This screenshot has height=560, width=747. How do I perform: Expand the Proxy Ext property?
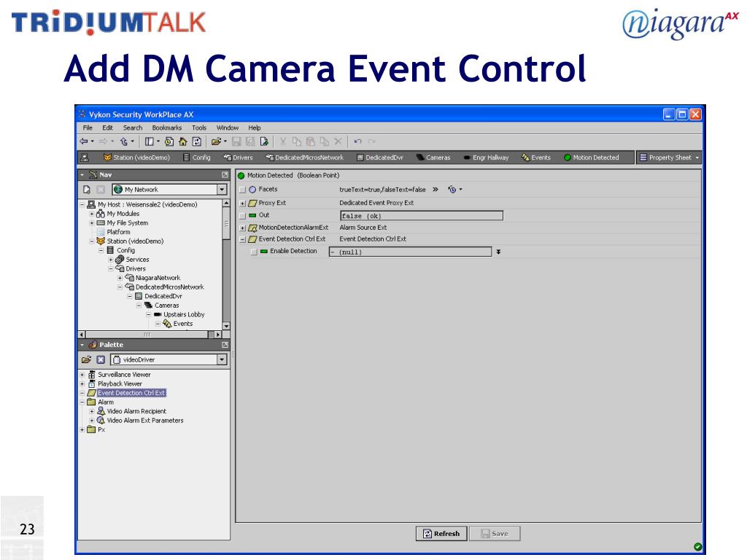242,203
